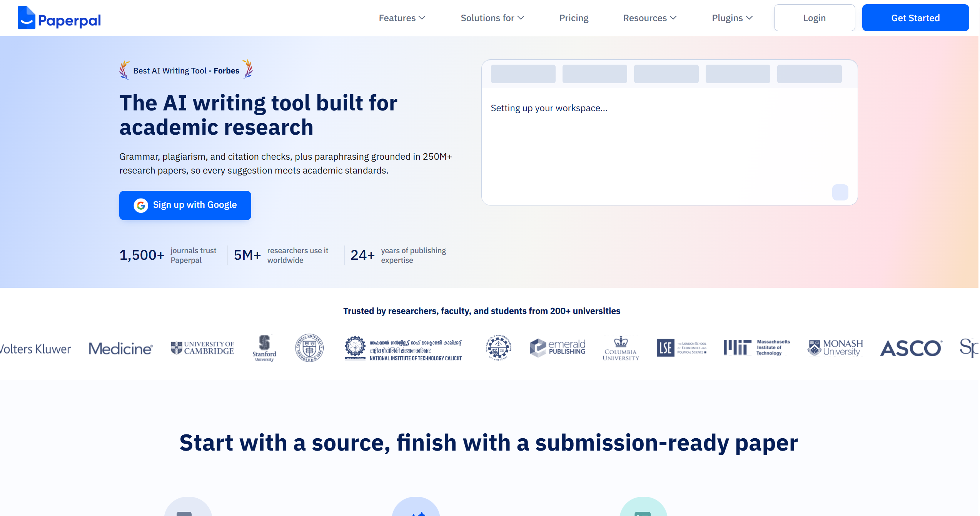This screenshot has width=980, height=516.
Task: Click the LSE logo
Action: pyautogui.click(x=681, y=348)
